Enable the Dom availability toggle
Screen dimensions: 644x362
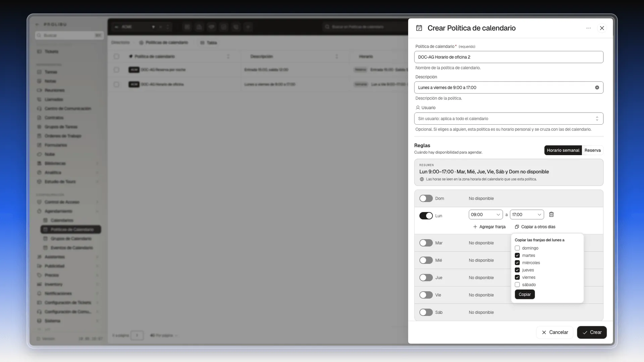[x=426, y=198]
